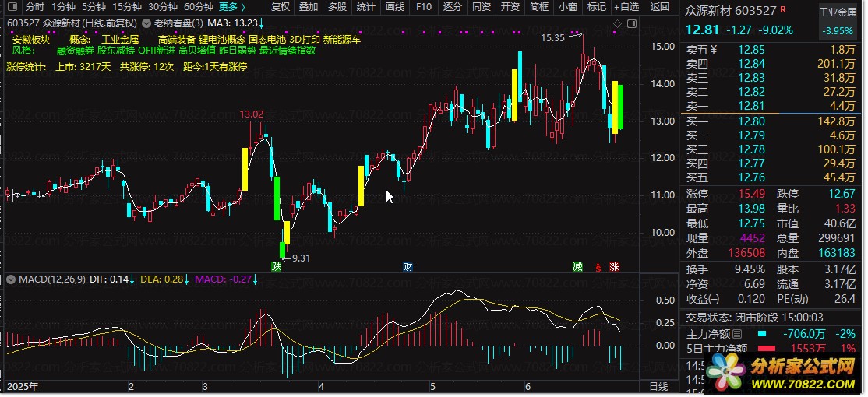This screenshot has height=397, width=868.
Task: Toggle the left sidebar panel icon
Action: 12,7
